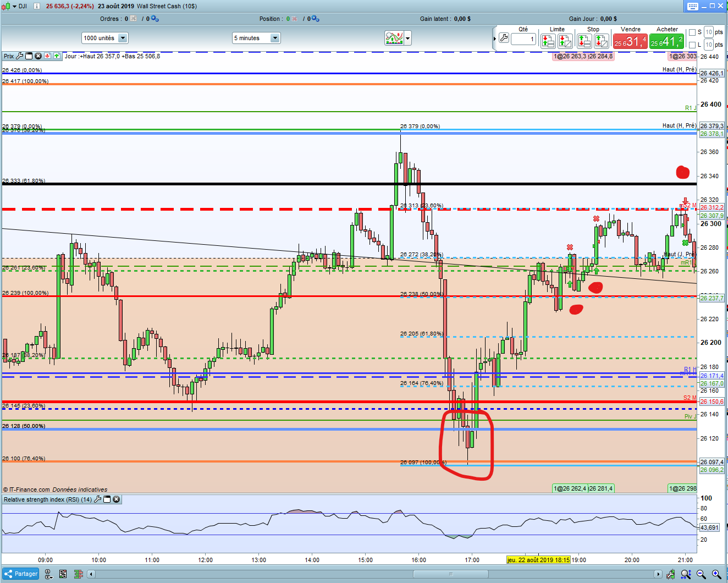Click the chart pencil icon in bottom right
728x583 pixels.
click(x=671, y=574)
